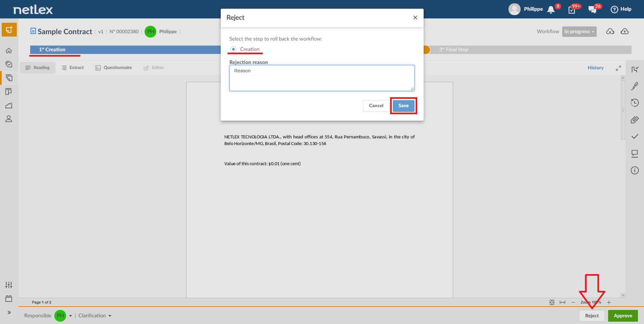Viewport: 644px width, 324px height.
Task: Click the version label v1
Action: 101,32
